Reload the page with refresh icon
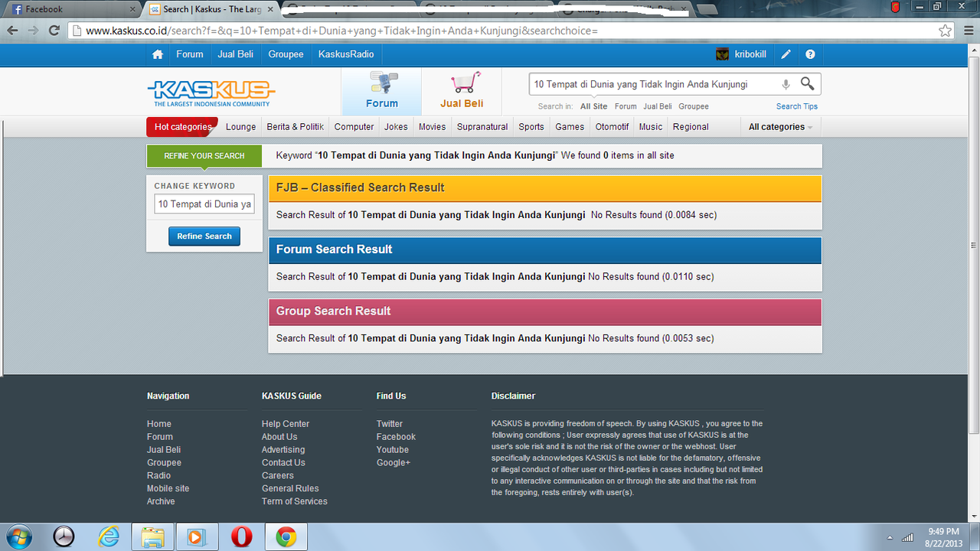The height and width of the screenshot is (551, 980). (54, 31)
